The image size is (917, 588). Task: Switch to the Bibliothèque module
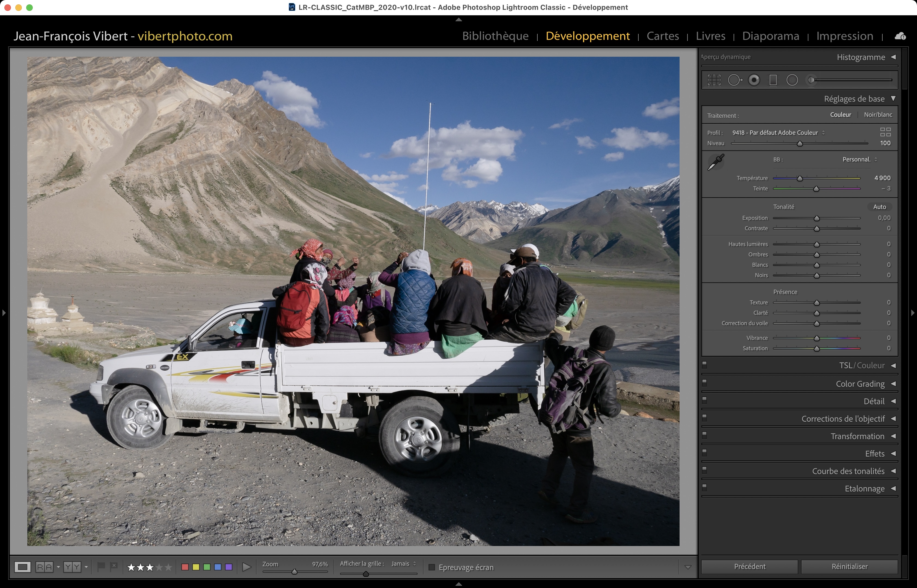click(x=495, y=36)
